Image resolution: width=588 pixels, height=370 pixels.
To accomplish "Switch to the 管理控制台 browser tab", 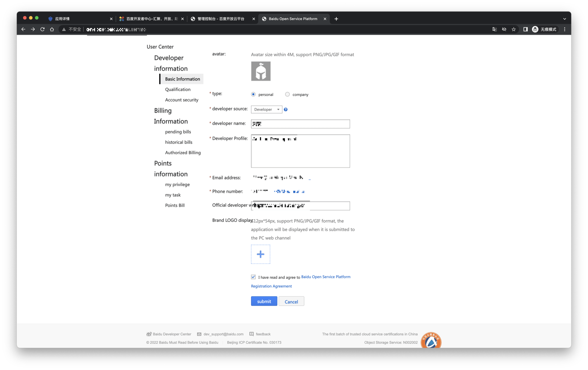I will click(x=221, y=19).
